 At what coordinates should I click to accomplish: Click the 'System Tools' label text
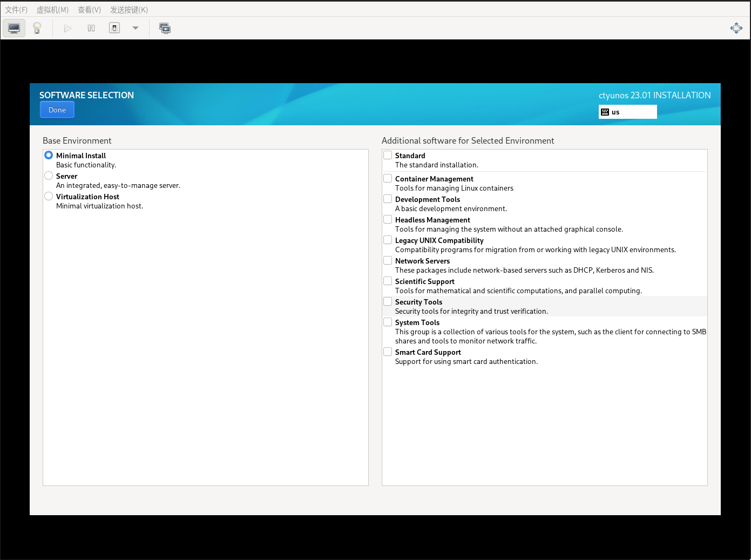pyautogui.click(x=417, y=322)
